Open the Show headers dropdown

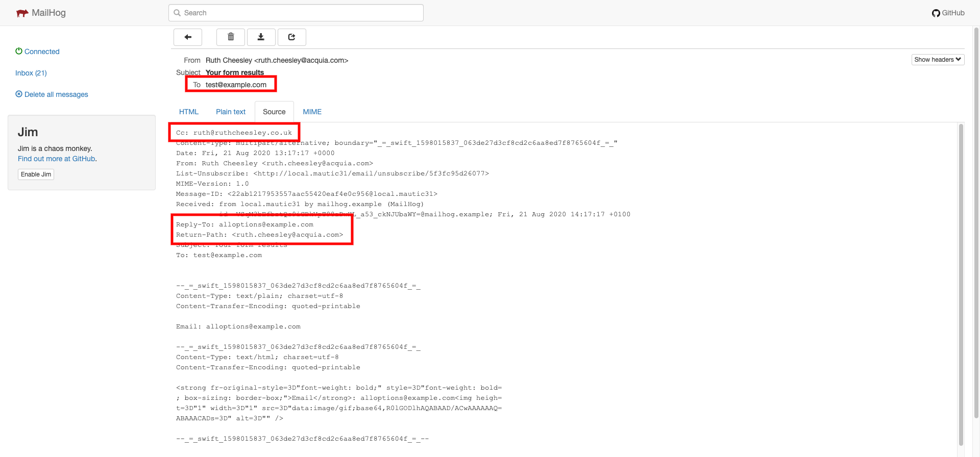coord(938,60)
